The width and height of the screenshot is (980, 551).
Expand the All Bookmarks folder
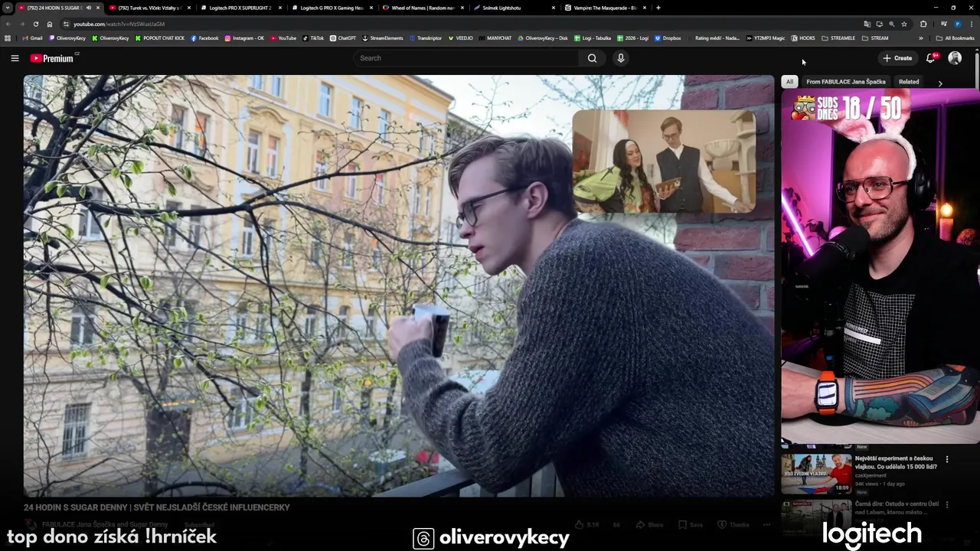coord(955,38)
